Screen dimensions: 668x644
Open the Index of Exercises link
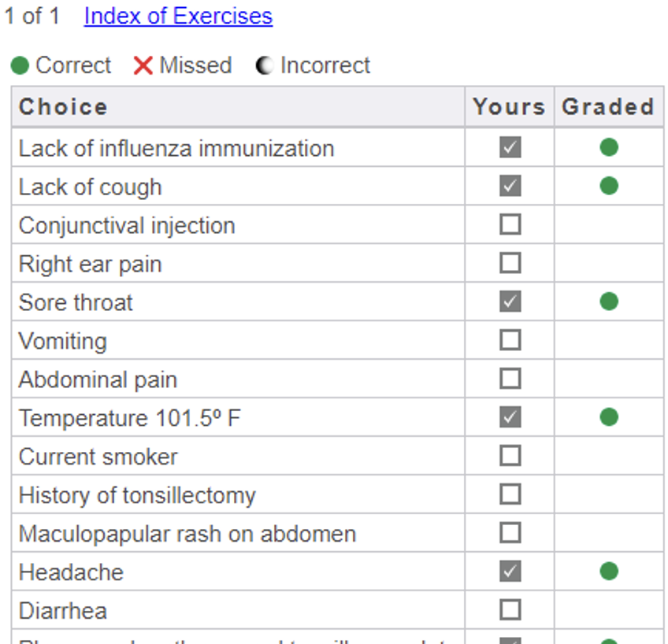point(178,16)
